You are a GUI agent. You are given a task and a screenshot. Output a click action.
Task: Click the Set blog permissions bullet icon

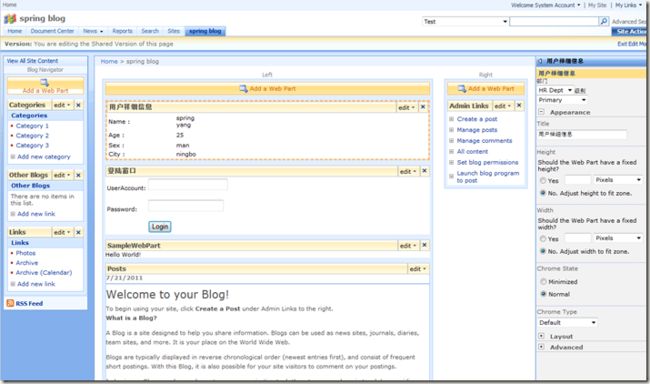(x=451, y=163)
